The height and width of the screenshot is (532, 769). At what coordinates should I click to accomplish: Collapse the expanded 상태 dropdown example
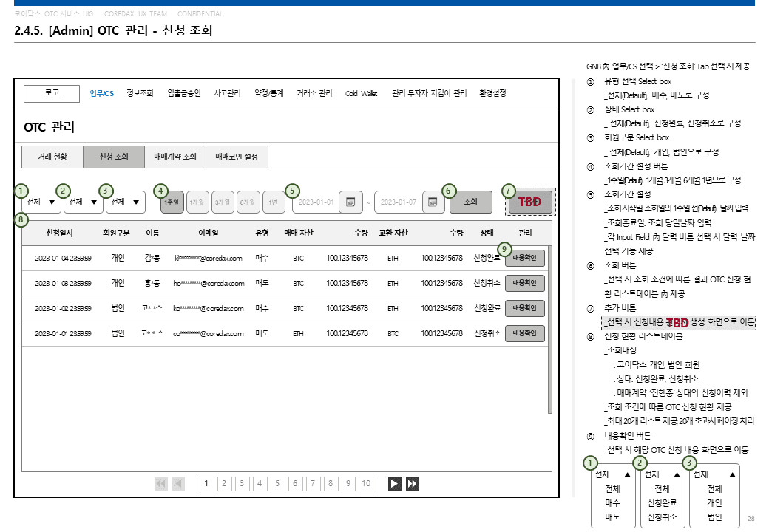tap(677, 474)
